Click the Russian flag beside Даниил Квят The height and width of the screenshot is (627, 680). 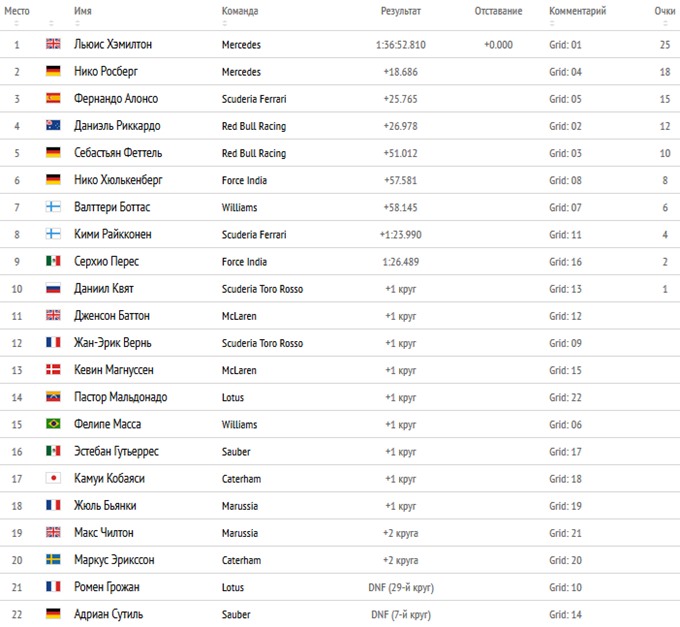(x=53, y=288)
